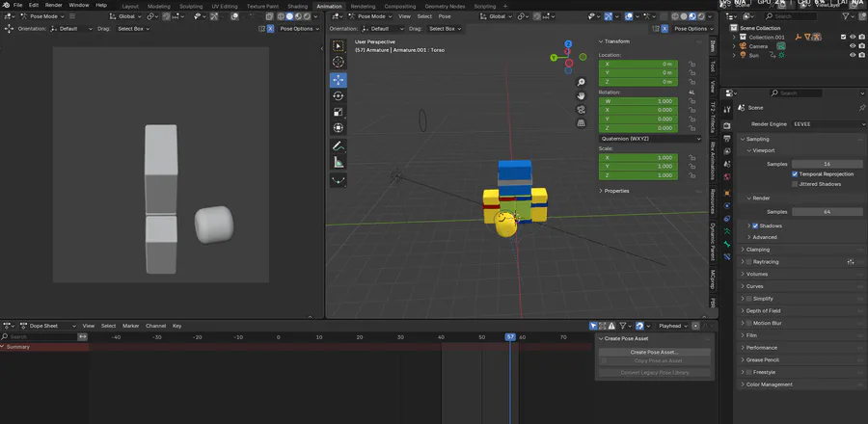Image resolution: width=868 pixels, height=424 pixels.
Task: Select the Move tool in viewport toolbar
Action: coord(339,80)
